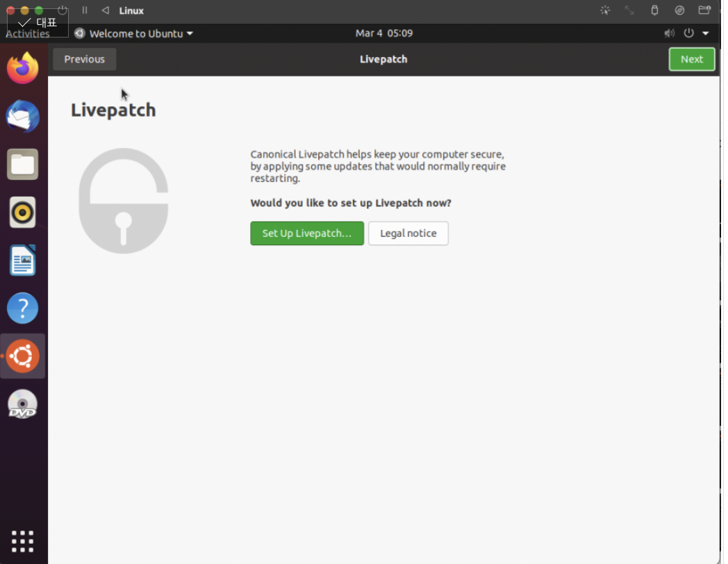Open the Files manager in dock
This screenshot has height=564, width=728.
coord(22,165)
